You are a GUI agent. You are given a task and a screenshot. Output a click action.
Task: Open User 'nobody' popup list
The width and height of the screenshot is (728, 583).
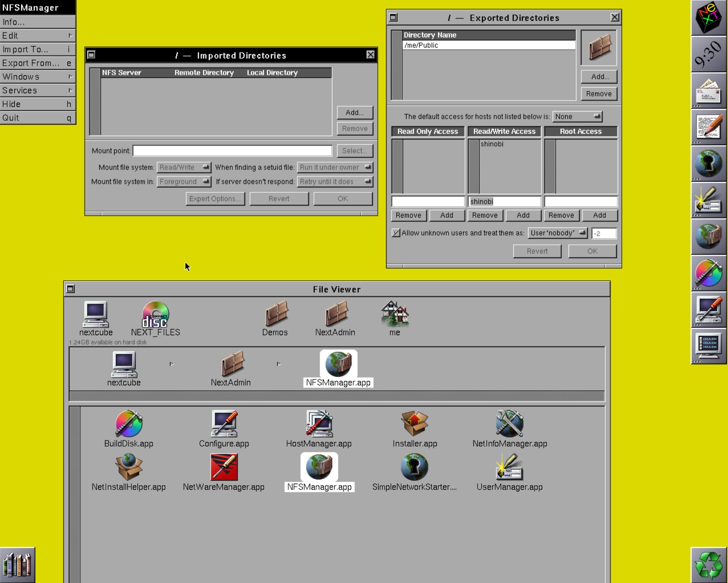(557, 233)
